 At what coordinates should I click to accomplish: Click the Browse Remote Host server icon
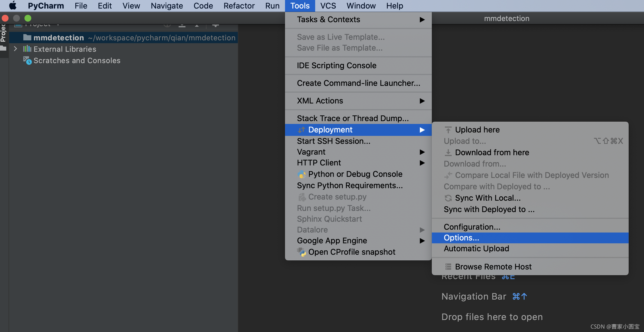tap(448, 267)
